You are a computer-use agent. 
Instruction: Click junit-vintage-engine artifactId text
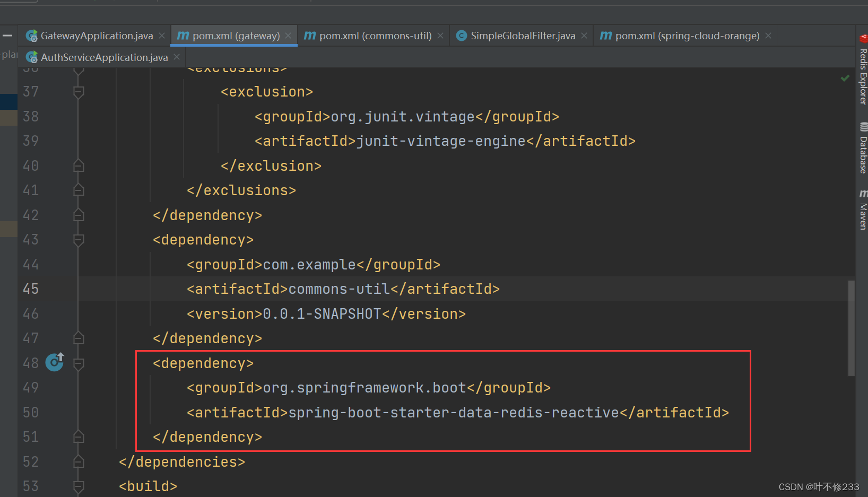(x=441, y=141)
